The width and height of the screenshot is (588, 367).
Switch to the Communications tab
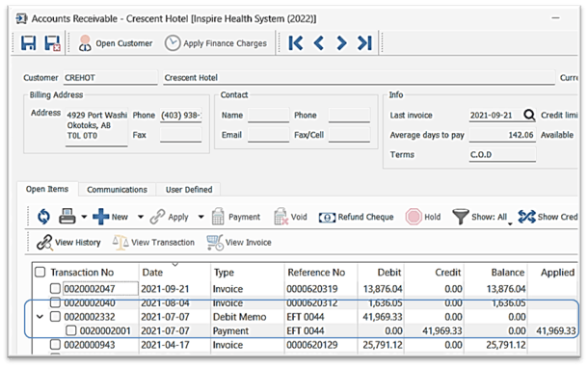117,190
